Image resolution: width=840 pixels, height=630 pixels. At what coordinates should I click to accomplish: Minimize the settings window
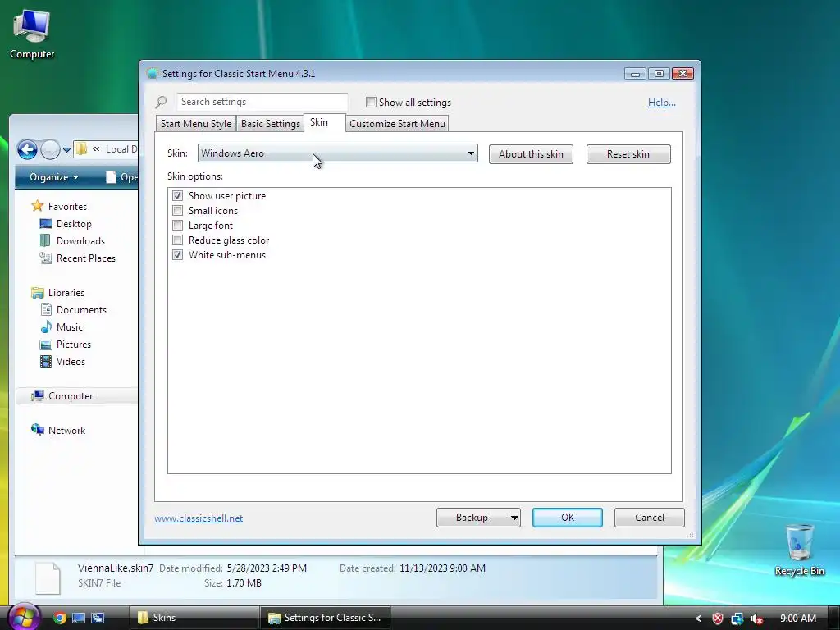tap(635, 73)
